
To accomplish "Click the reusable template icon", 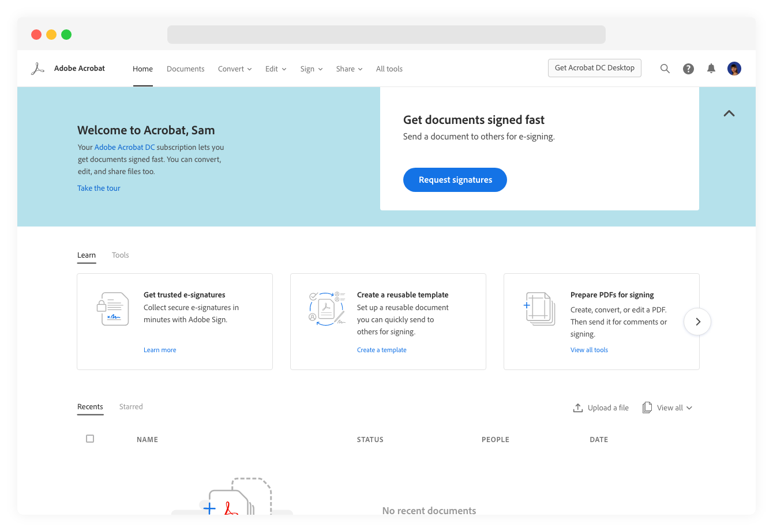I will (327, 308).
